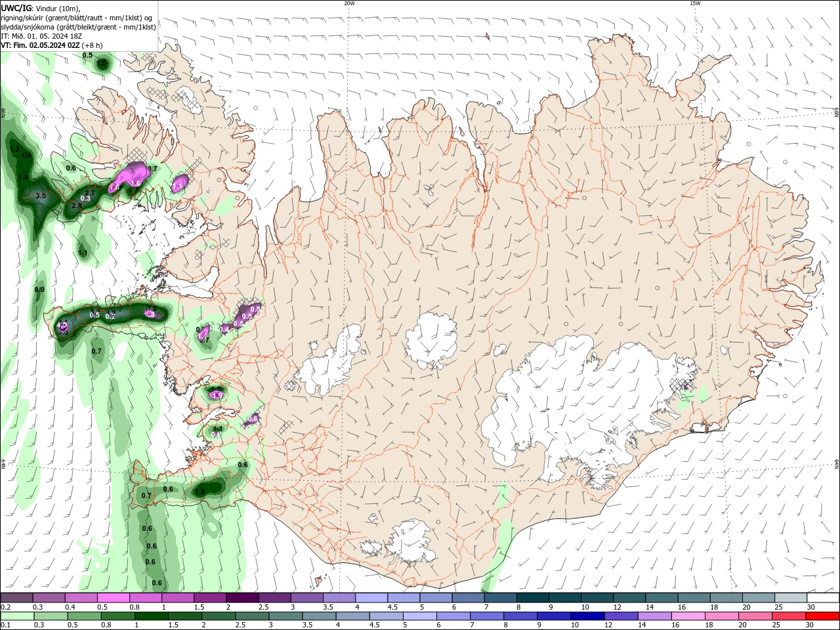This screenshot has height=630, width=840.
Task: Select upper legend swatch between 2 and 2.5
Action: [x=242, y=598]
